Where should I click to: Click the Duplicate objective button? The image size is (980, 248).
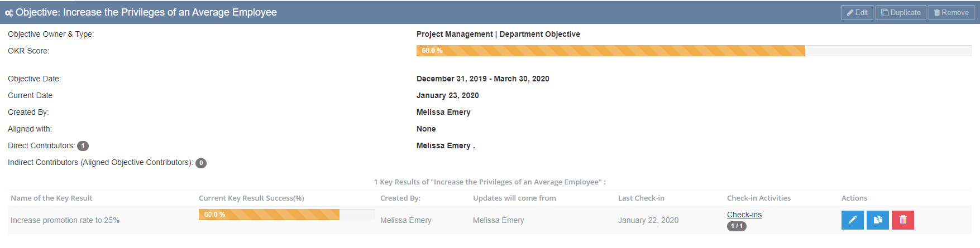(901, 13)
